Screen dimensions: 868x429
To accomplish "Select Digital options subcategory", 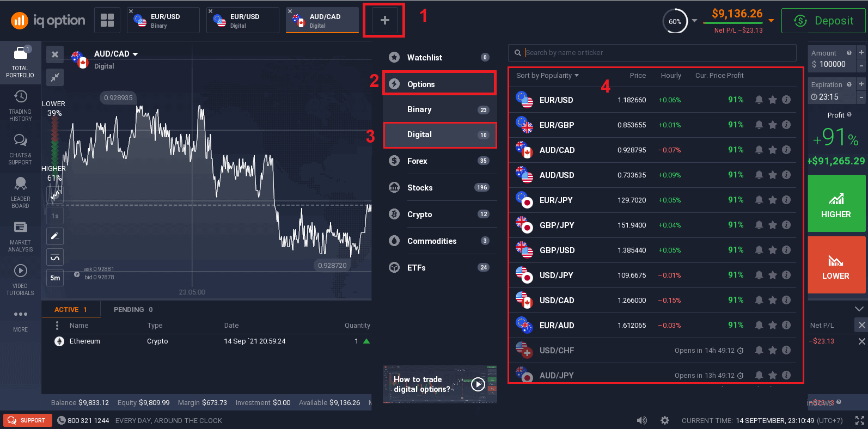I will 439,134.
